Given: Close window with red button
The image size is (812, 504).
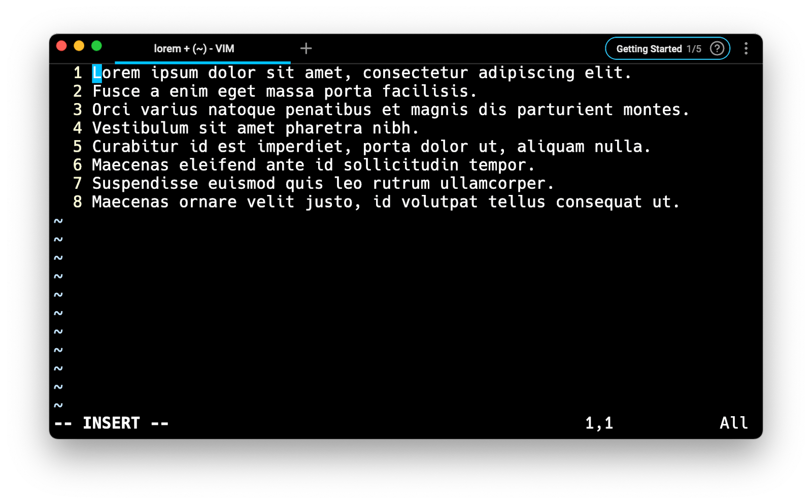Looking at the screenshot, I should point(61,46).
